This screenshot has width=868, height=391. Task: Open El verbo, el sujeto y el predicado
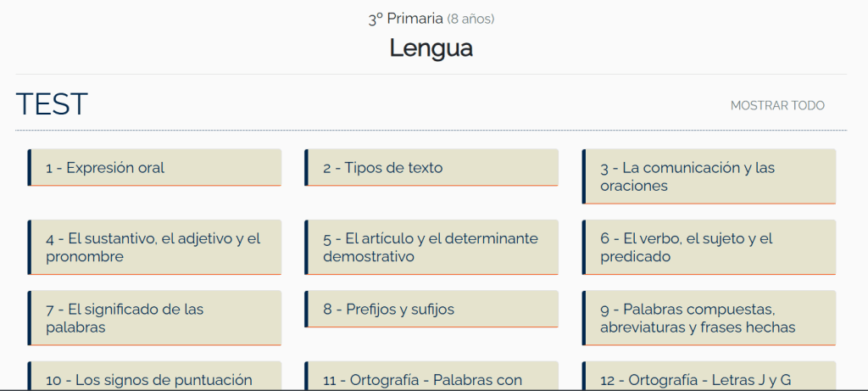coord(709,247)
